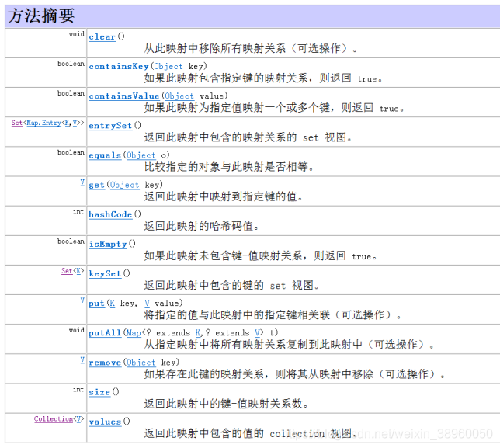Click the Set link in the entrySet row

[x=17, y=123]
